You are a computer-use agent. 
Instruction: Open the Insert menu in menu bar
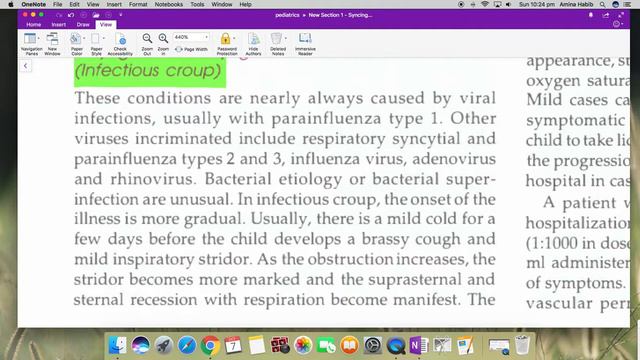point(114,4)
